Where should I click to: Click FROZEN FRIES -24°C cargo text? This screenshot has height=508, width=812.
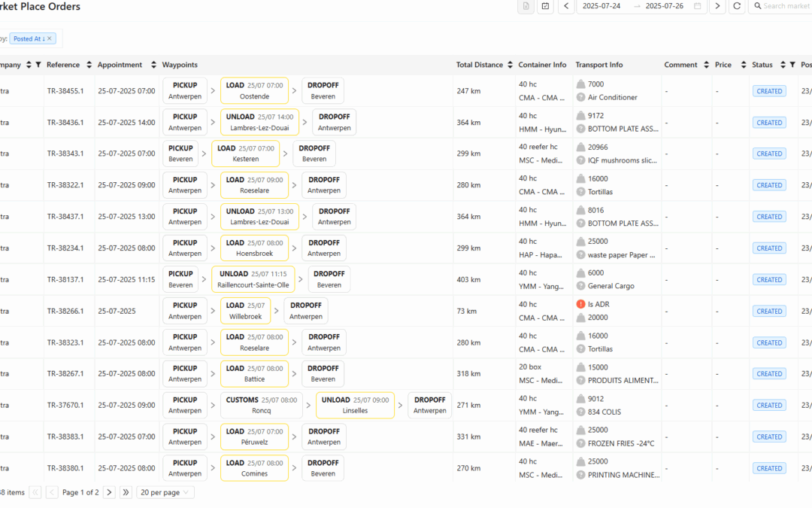tap(621, 444)
